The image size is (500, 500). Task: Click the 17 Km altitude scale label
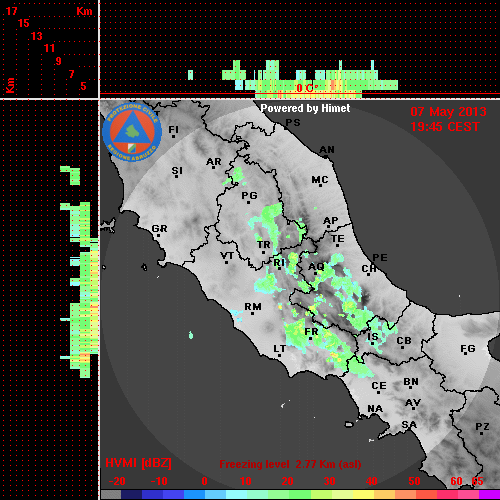[12, 11]
